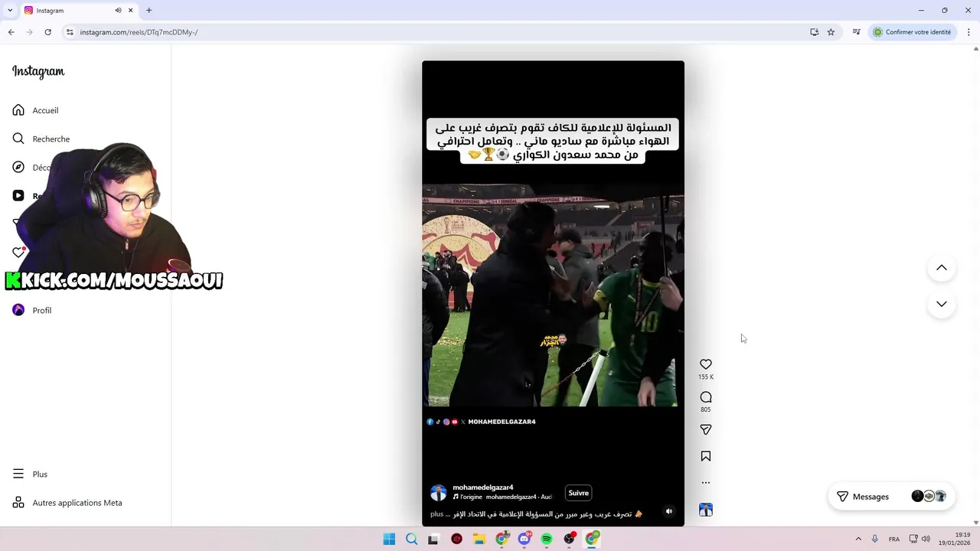Close the Instagram tab
Screen dimensions: 980x551
(x=130, y=10)
